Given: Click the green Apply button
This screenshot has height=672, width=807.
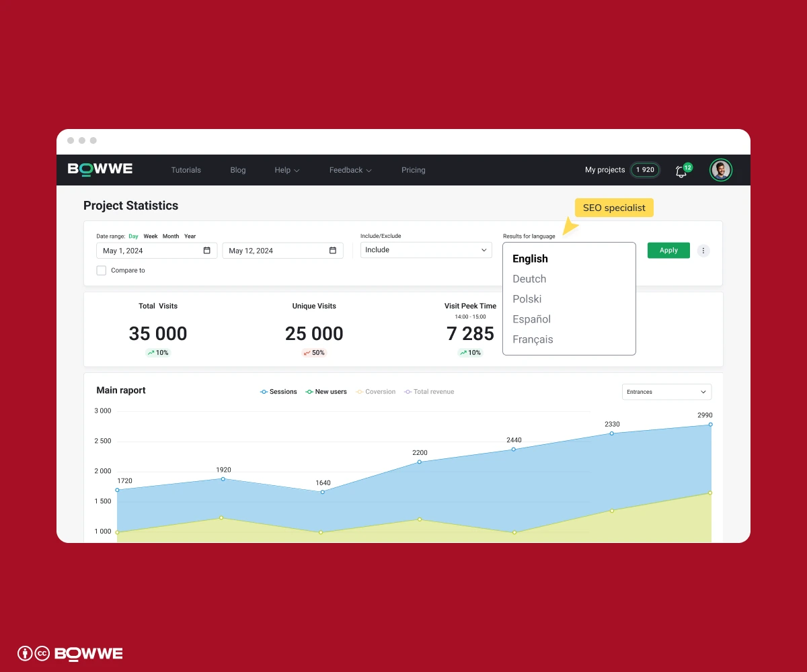Looking at the screenshot, I should click(x=668, y=251).
